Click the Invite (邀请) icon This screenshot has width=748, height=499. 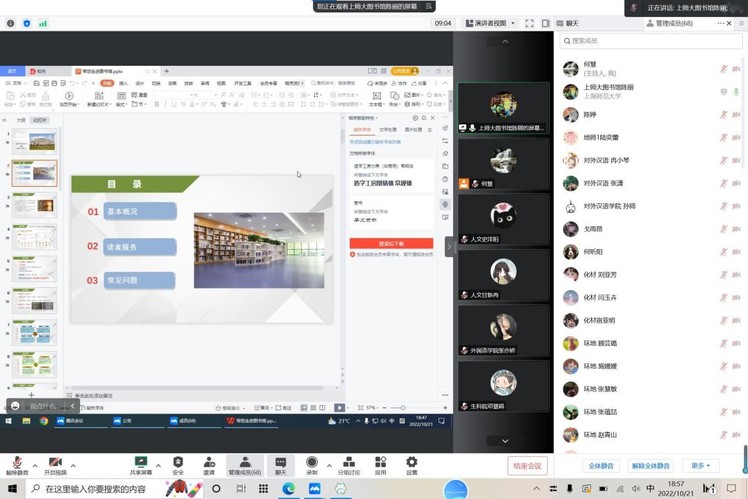tap(209, 463)
